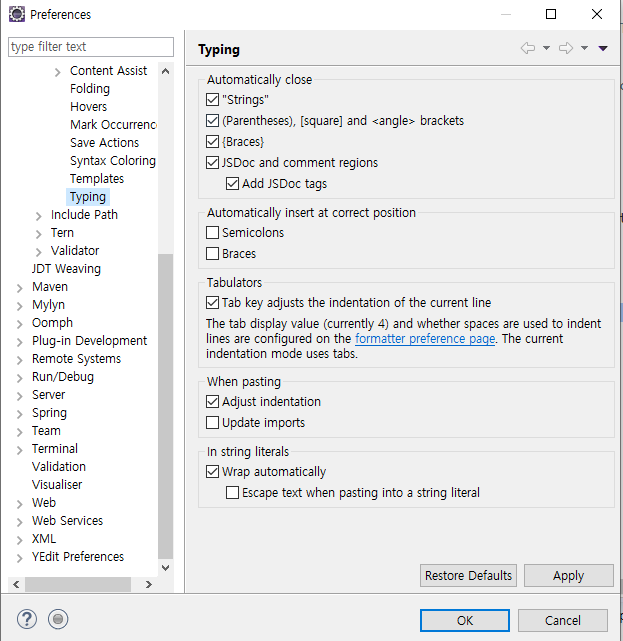
Task: Select Remote Systems tree item
Action: point(76,359)
